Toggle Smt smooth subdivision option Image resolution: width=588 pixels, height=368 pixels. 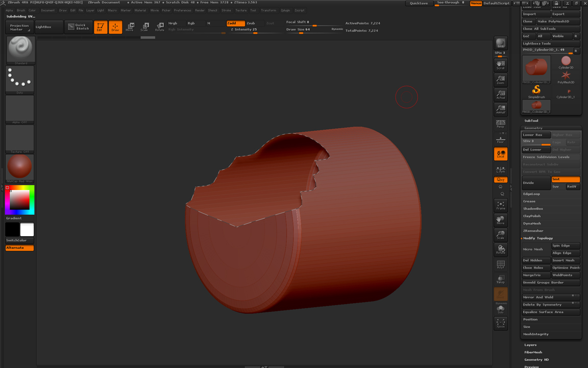pos(566,179)
